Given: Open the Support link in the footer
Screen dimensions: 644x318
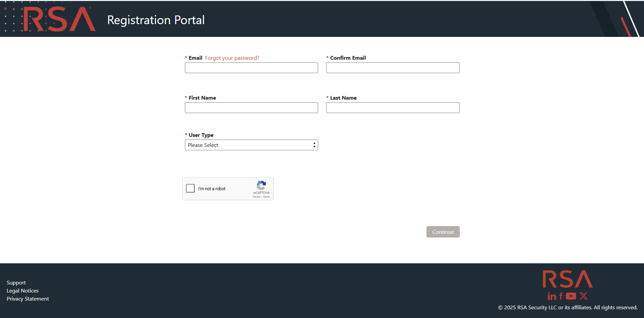Looking at the screenshot, I should (x=16, y=283).
